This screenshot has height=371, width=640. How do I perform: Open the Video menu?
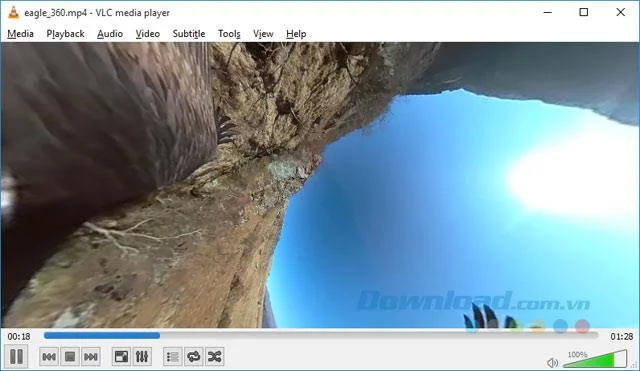[x=147, y=34]
